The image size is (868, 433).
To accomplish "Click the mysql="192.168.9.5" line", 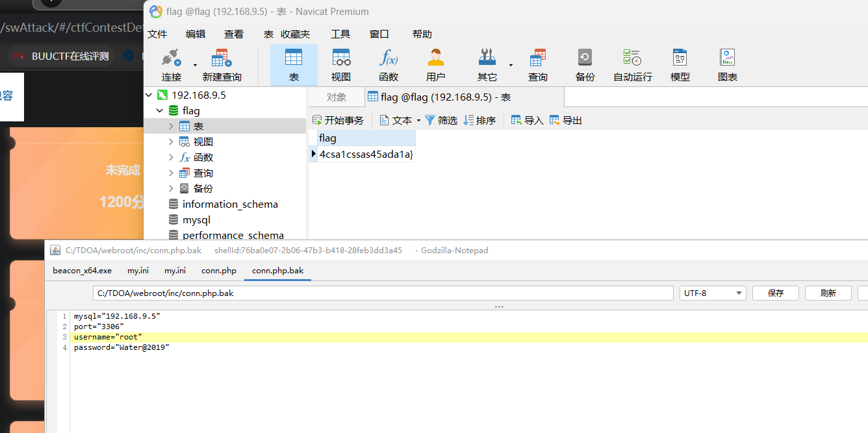I will point(117,315).
